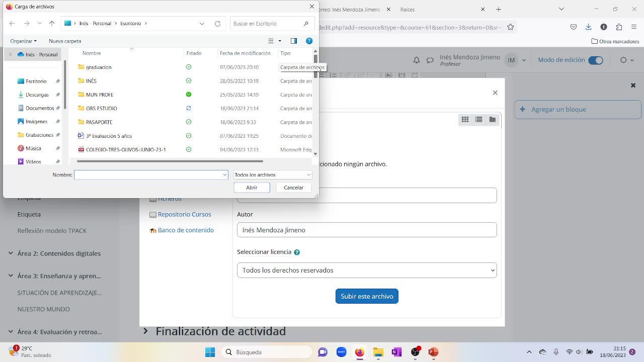Open the Todos los archivos file type dropdown
Image resolution: width=644 pixels, height=362 pixels.
[273, 175]
